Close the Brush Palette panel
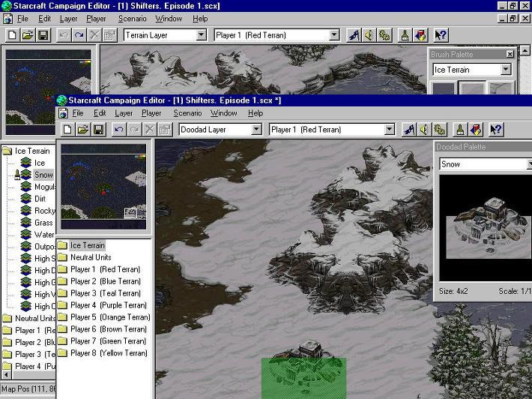This screenshot has width=532, height=399. [x=510, y=54]
